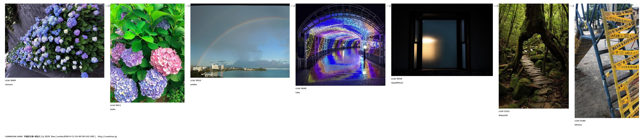This screenshot has width=644, height=140.
Task: Open blue hydrangea bush photo
Action: 54,41
